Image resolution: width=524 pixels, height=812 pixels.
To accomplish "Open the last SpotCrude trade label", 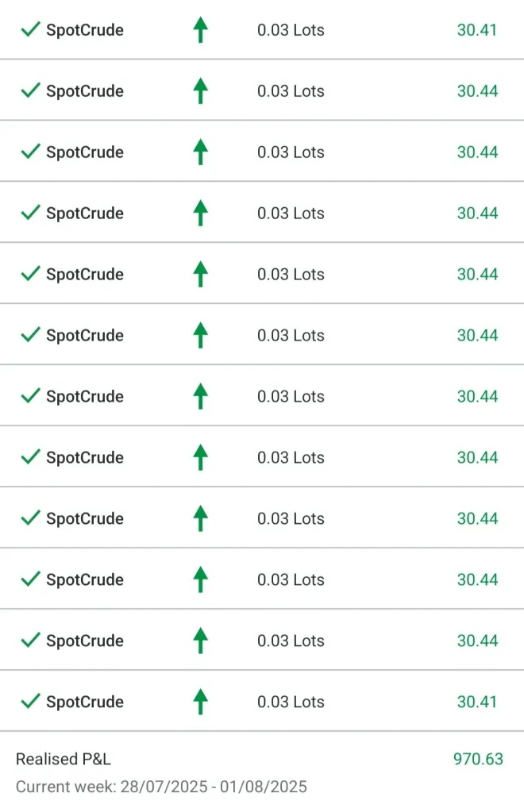I will click(85, 702).
